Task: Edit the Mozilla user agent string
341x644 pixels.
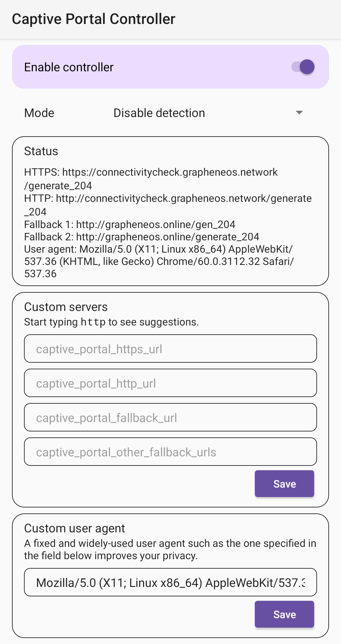Action: pyautogui.click(x=170, y=582)
